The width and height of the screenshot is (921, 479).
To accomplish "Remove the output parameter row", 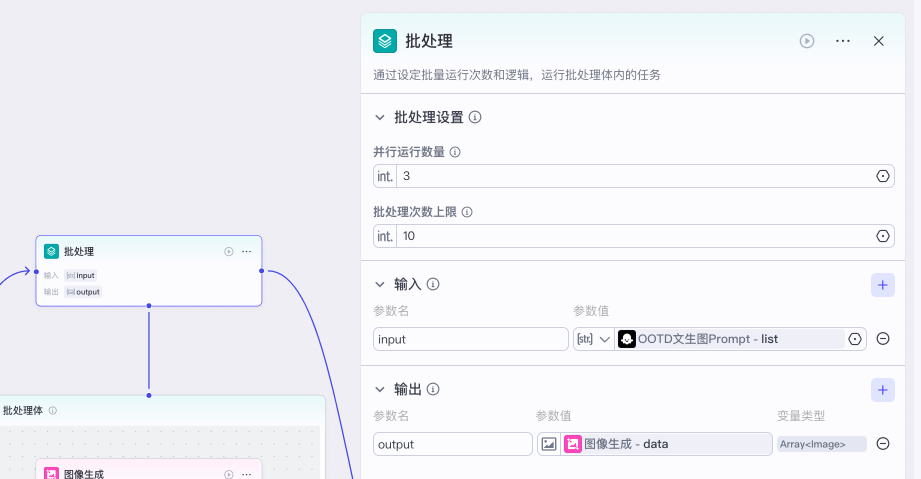I will click(883, 444).
